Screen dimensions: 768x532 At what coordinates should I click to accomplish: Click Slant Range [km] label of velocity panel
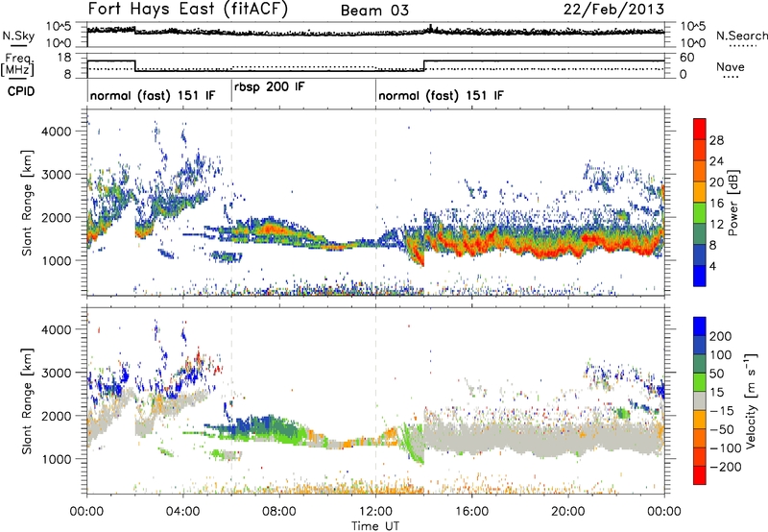point(27,401)
